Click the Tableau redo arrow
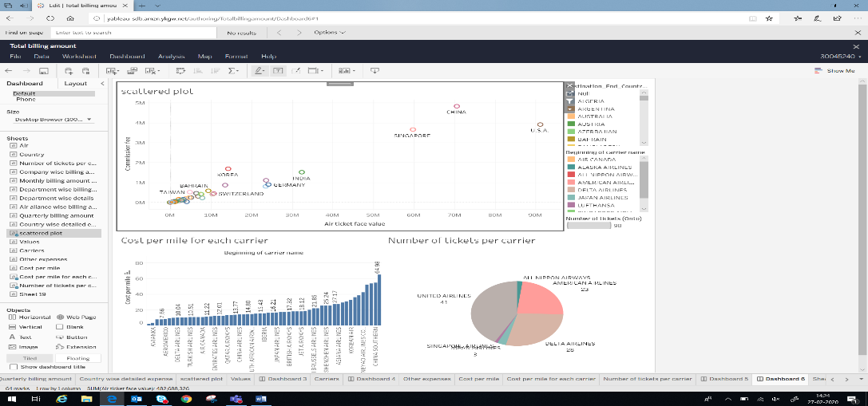 [x=27, y=71]
